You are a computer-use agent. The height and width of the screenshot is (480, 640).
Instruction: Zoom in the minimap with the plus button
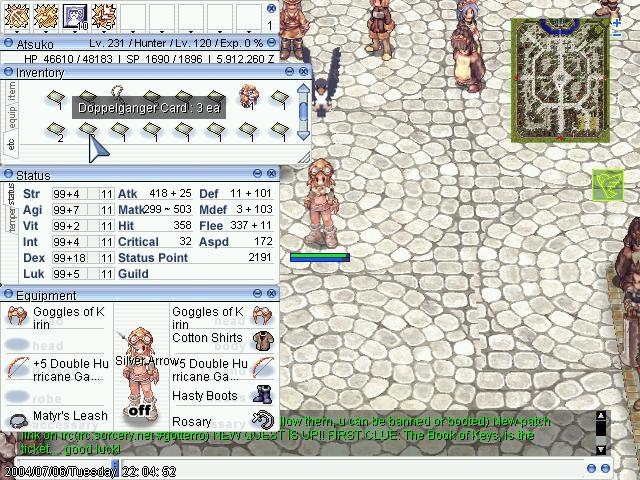pos(617,23)
